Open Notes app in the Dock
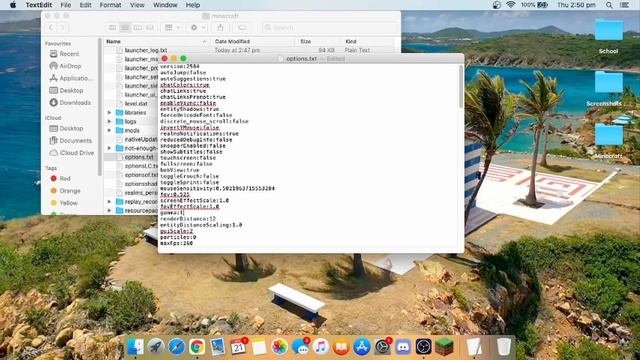 point(259,347)
